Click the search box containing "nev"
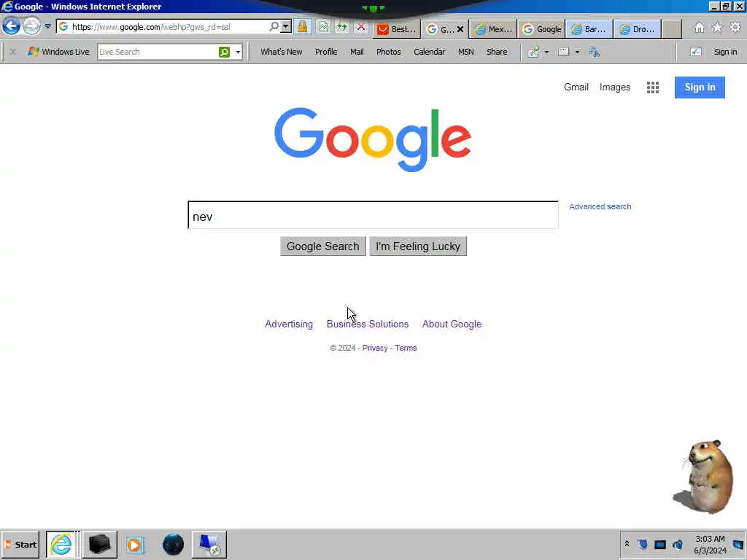 click(x=373, y=215)
